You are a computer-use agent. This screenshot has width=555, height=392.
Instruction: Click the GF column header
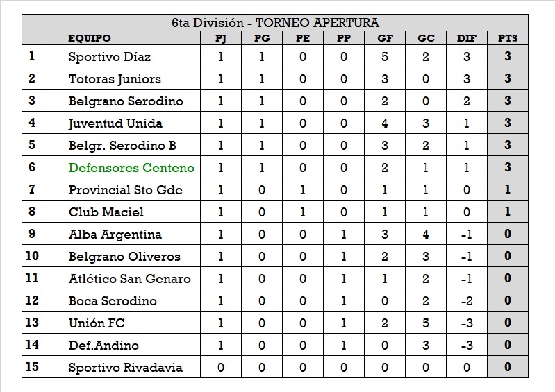coord(385,38)
